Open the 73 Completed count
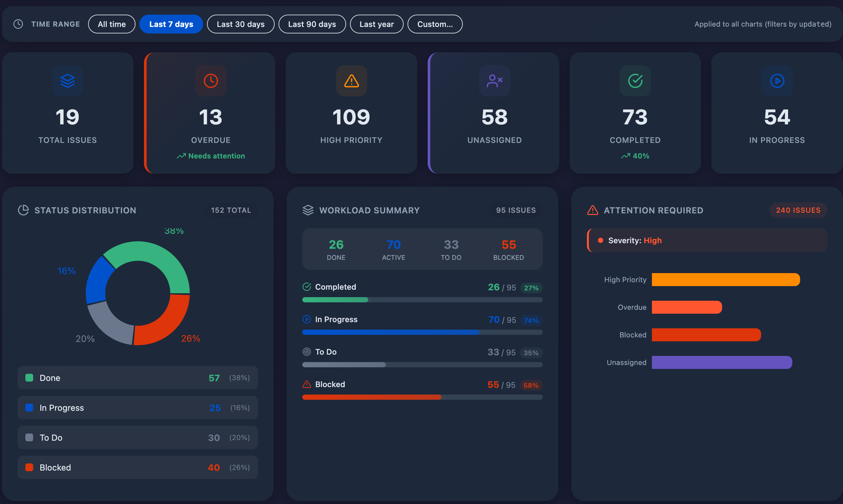The image size is (843, 504). [x=635, y=117]
